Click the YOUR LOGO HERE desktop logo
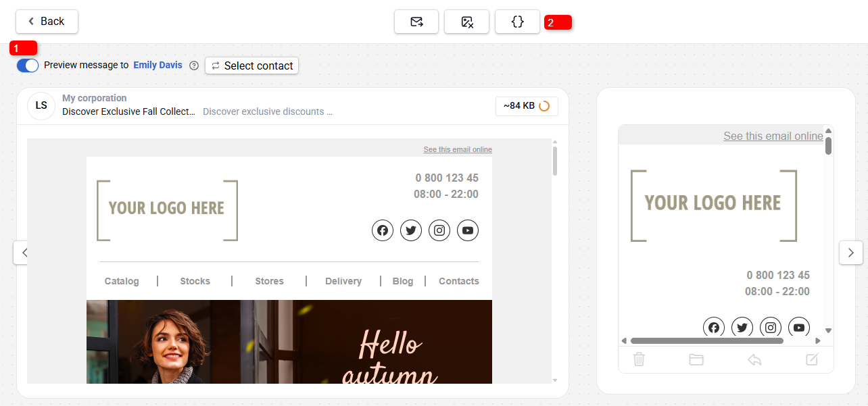 (167, 210)
